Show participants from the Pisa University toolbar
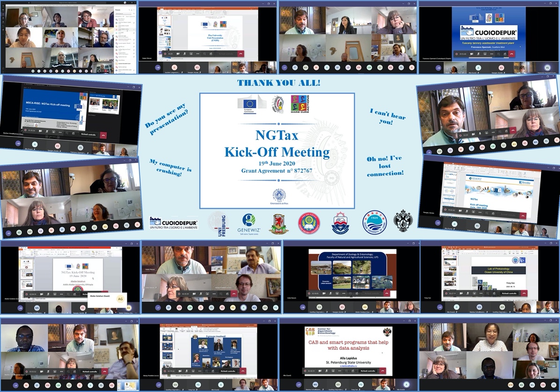Viewport: 560px width, 392px height. pos(212,54)
